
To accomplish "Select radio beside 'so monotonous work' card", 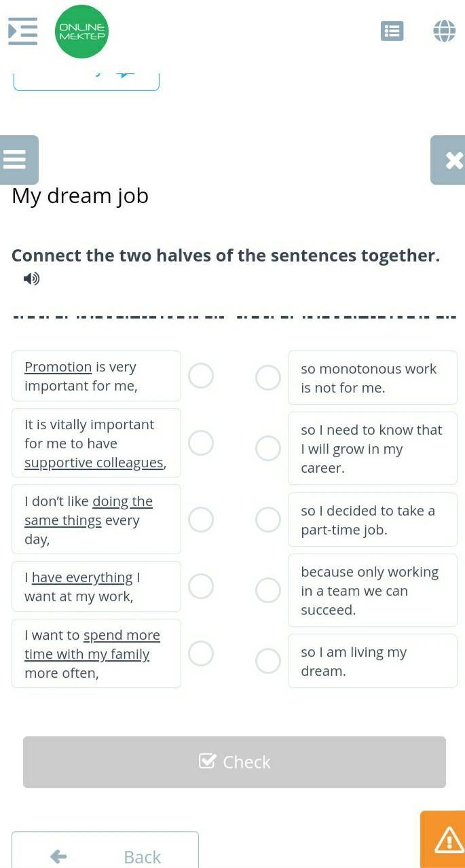I will click(268, 378).
